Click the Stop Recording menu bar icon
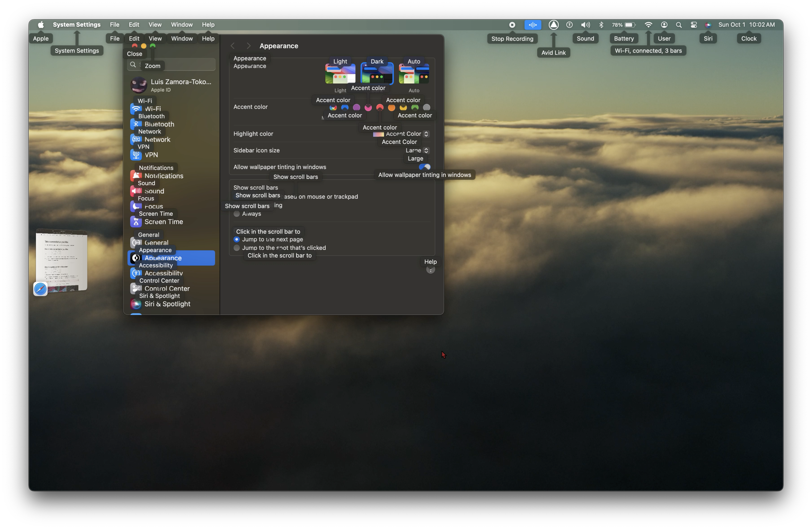The height and width of the screenshot is (529, 812). [512, 25]
